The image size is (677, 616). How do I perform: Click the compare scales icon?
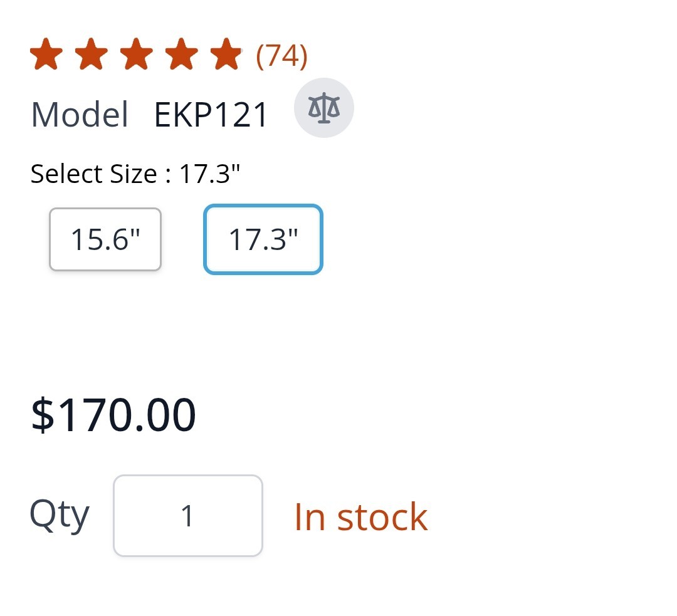point(324,108)
